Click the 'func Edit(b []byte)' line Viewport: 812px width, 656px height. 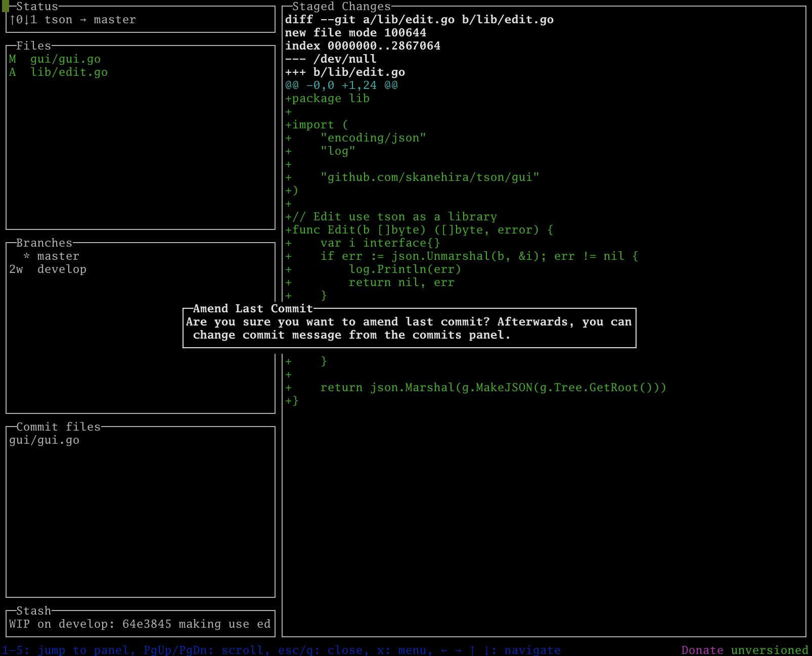420,230
